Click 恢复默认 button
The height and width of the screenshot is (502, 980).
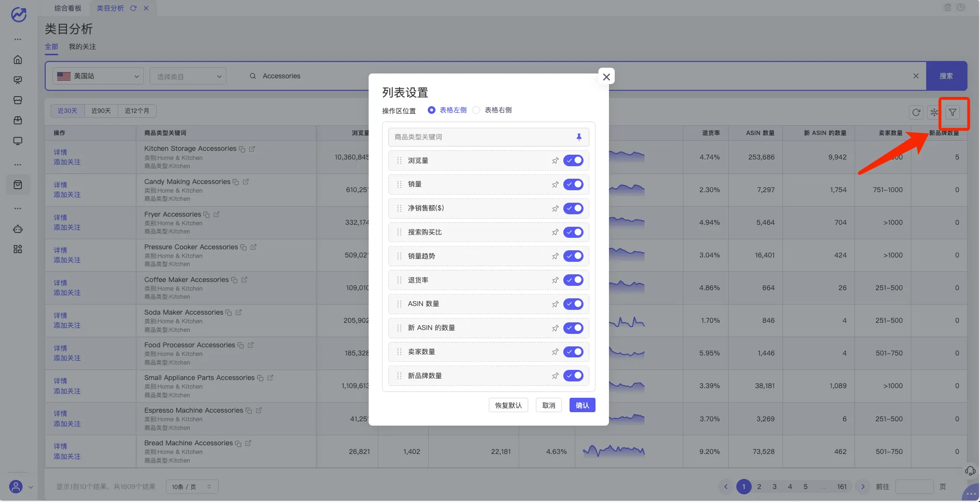(509, 405)
